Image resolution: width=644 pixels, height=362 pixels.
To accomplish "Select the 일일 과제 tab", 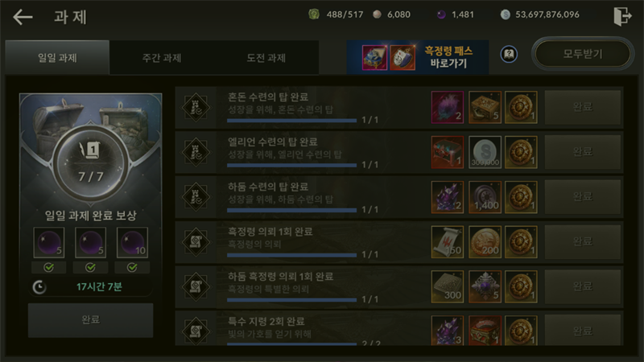I will (57, 57).
